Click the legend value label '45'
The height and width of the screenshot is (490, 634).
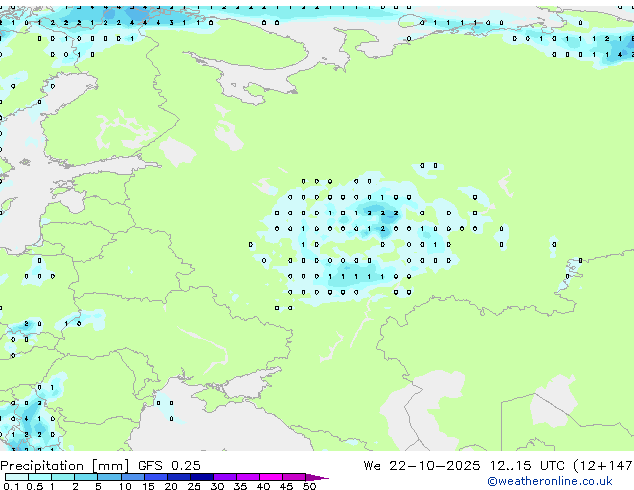tap(286, 486)
